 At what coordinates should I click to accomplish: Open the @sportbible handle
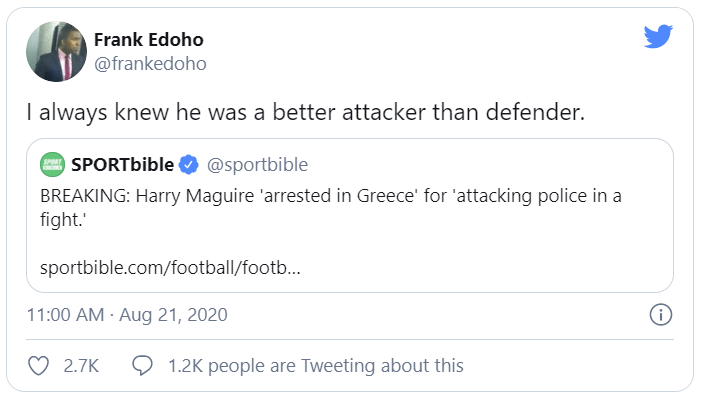pyautogui.click(x=258, y=164)
